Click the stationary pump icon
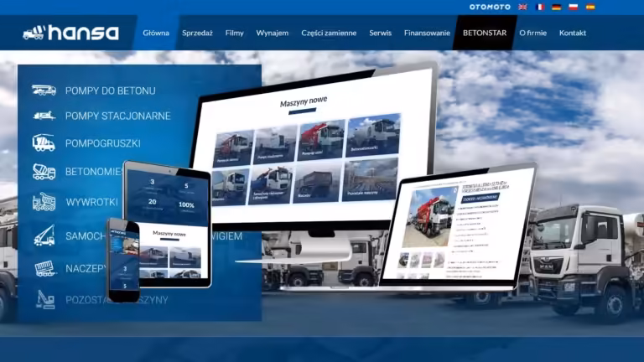 (x=44, y=116)
